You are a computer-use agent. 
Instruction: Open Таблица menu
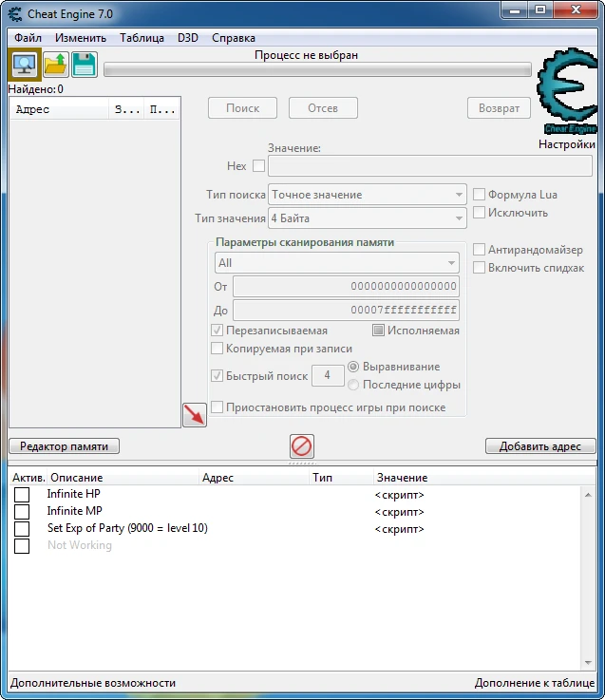coord(142,38)
